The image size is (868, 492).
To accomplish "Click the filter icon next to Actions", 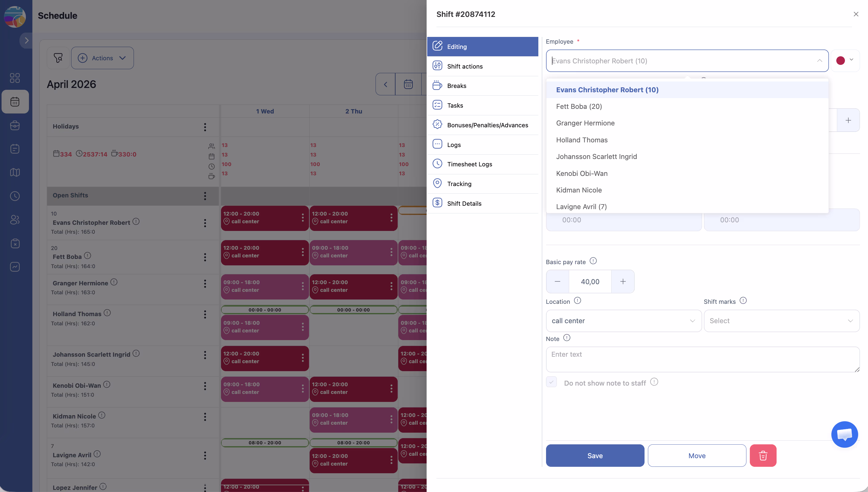I will pos(58,58).
